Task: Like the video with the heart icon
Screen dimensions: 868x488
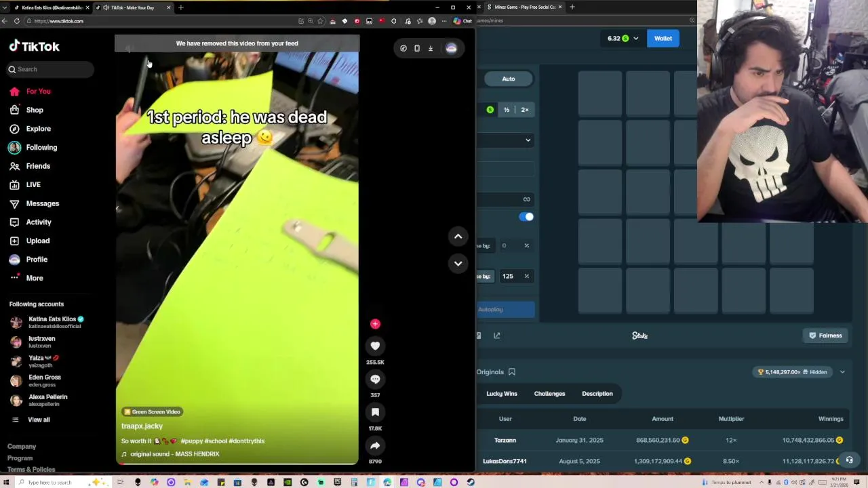Action: 375,346
